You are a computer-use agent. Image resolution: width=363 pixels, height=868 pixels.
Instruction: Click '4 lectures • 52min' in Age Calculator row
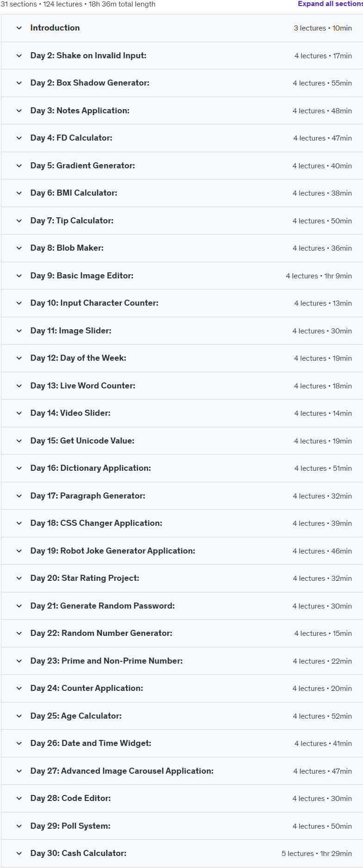322,716
